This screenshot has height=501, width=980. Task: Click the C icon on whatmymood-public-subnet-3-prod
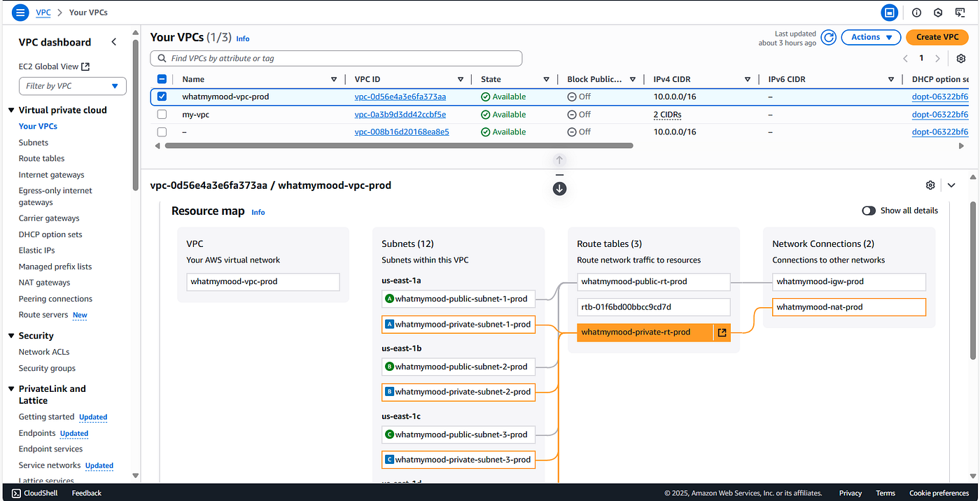pos(389,435)
